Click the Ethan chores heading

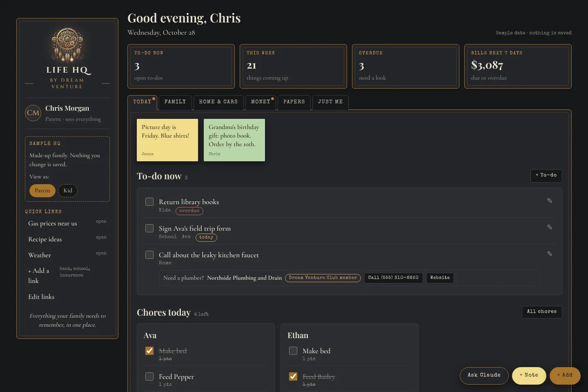[298, 335]
